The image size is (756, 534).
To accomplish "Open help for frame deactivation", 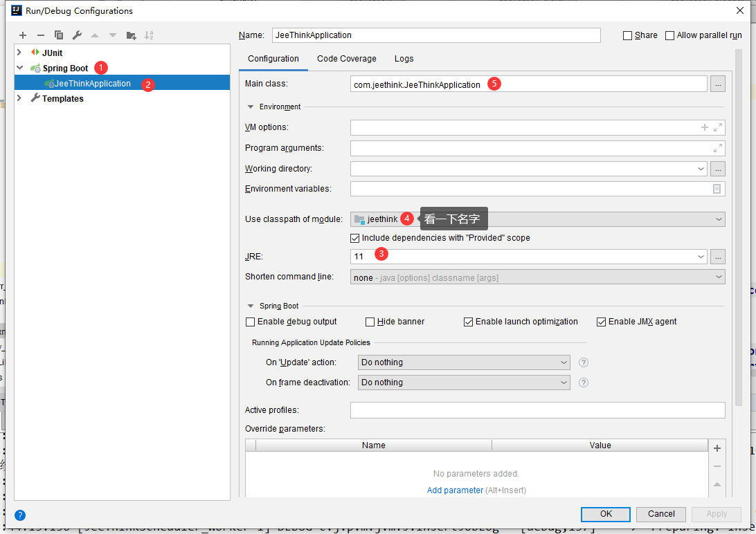I will (584, 383).
